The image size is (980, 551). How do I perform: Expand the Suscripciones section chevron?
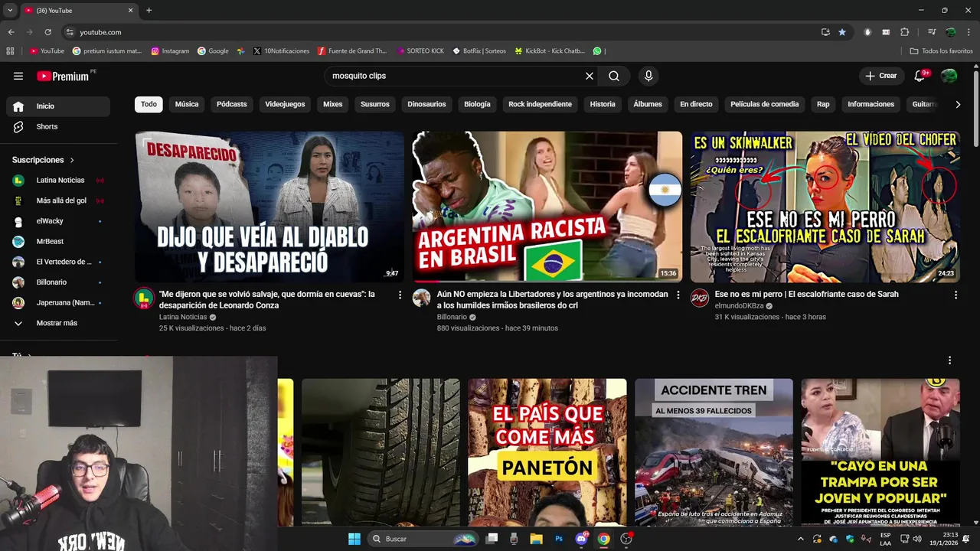72,160
